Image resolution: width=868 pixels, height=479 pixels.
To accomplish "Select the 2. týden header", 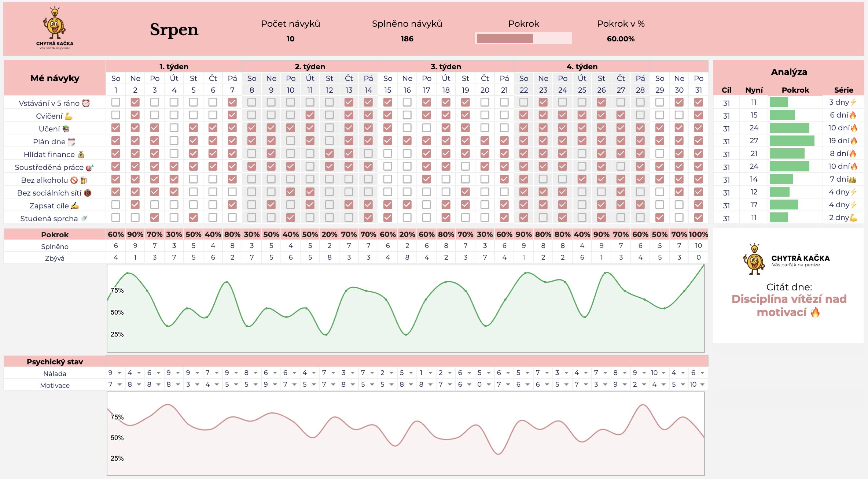I will 310,66.
